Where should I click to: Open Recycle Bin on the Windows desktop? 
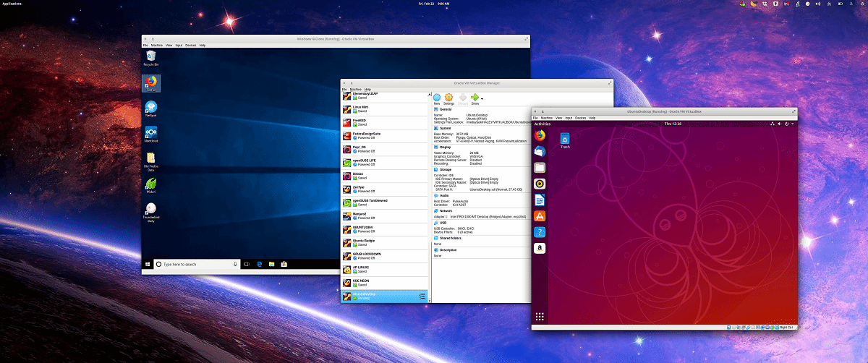click(x=151, y=57)
